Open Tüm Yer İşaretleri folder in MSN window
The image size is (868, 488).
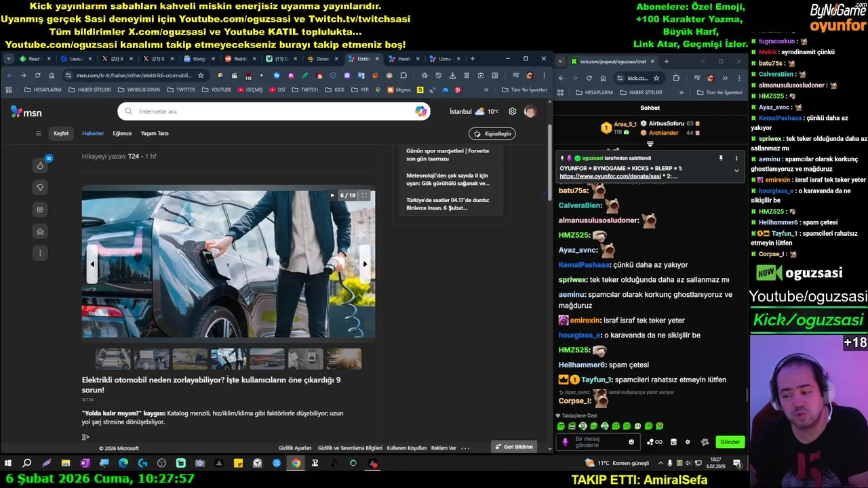tap(524, 89)
